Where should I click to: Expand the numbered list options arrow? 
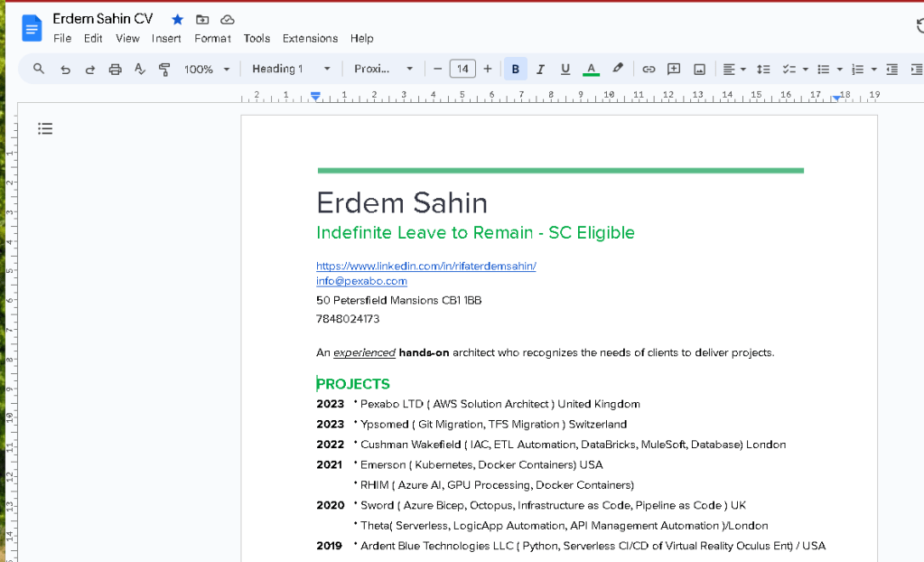(874, 70)
